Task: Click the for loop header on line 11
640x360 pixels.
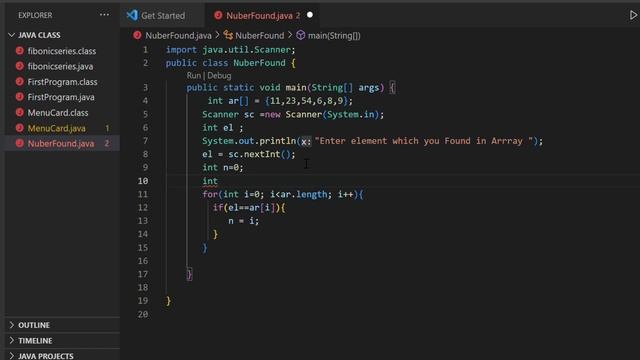Action: pyautogui.click(x=283, y=194)
